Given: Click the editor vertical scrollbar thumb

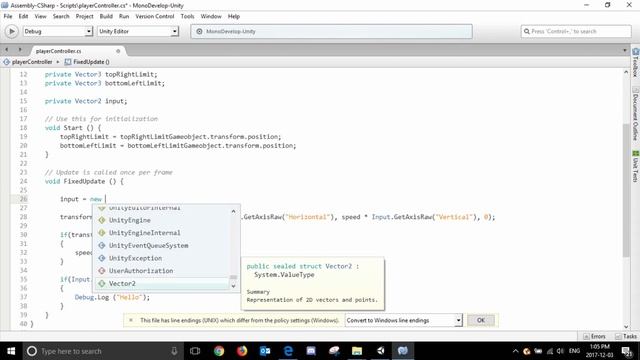Looking at the screenshot, I should click(626, 190).
